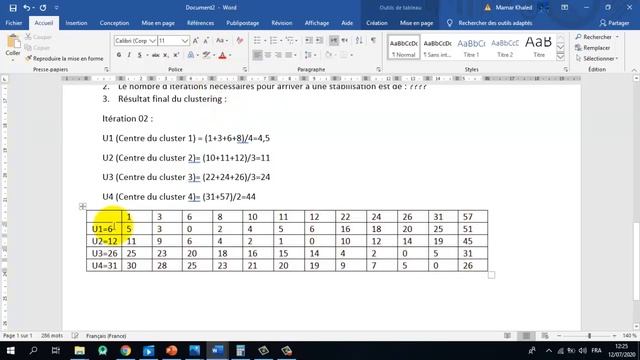Decrease the paragraph indent

[x=309, y=40]
